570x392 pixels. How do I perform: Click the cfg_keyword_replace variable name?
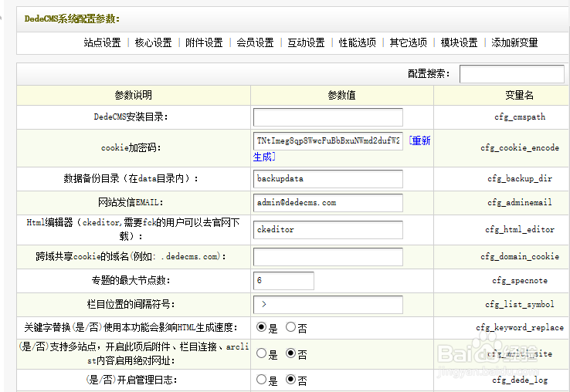click(520, 327)
